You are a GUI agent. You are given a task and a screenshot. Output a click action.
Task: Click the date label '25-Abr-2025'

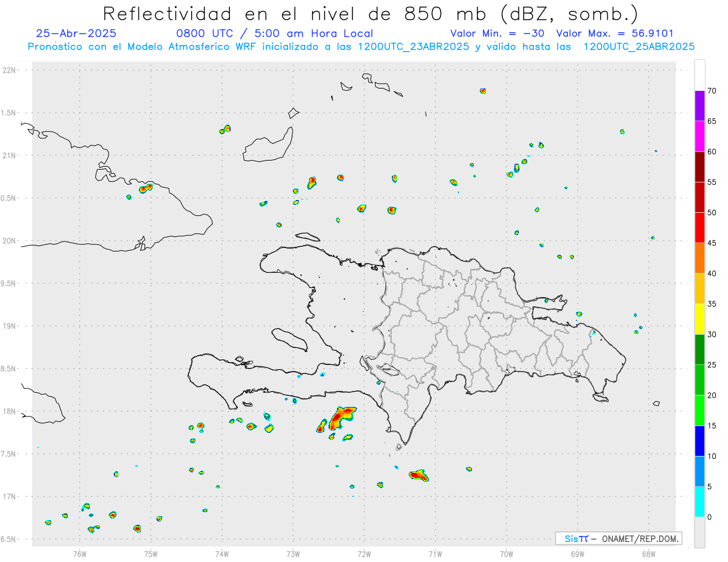tap(76, 33)
